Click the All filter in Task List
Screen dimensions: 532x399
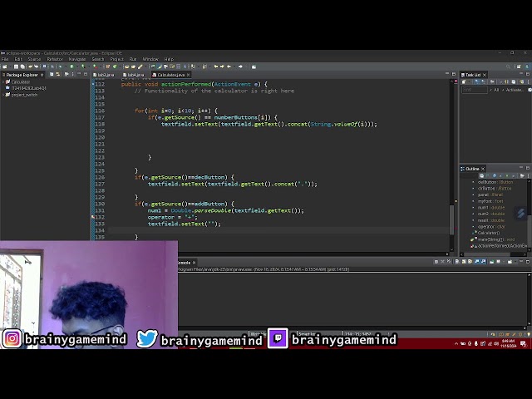pos(496,90)
